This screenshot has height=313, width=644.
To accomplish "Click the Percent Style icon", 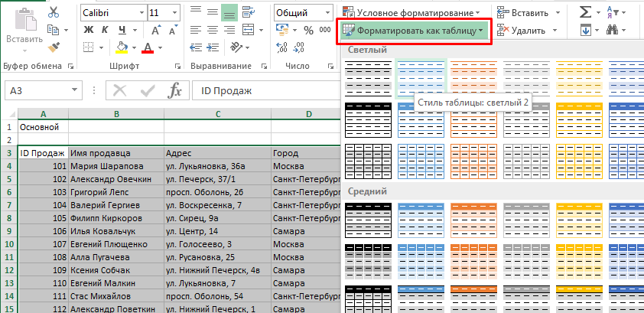I will click(x=308, y=31).
